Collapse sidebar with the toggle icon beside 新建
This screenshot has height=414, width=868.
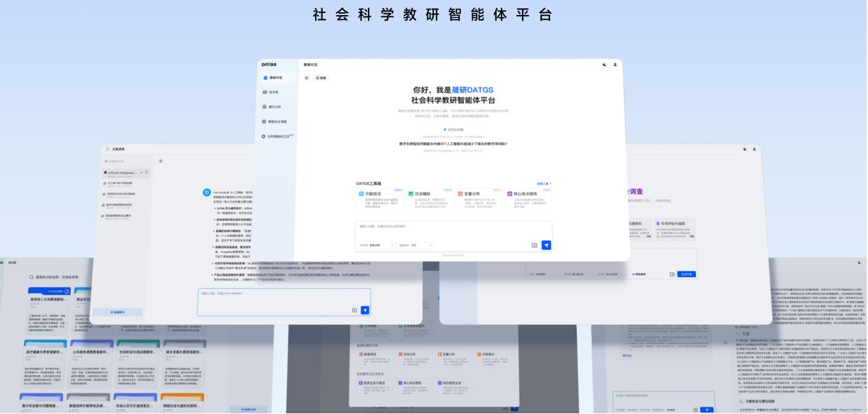click(307, 78)
